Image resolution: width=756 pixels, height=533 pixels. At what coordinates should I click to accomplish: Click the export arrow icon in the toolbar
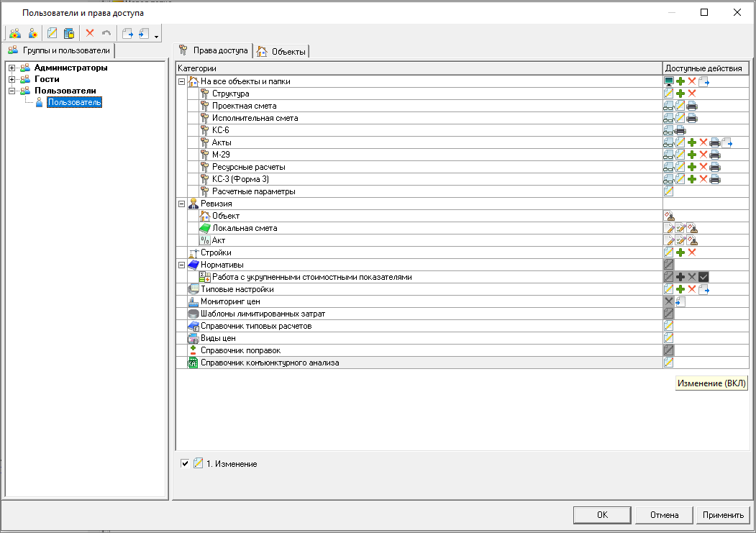(127, 33)
